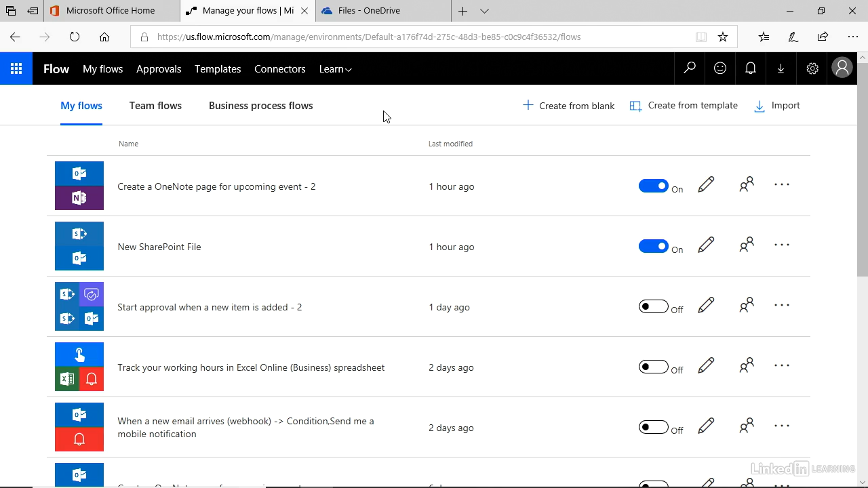Open My flows in top navigation bar
This screenshot has height=488, width=868.
[x=103, y=69]
